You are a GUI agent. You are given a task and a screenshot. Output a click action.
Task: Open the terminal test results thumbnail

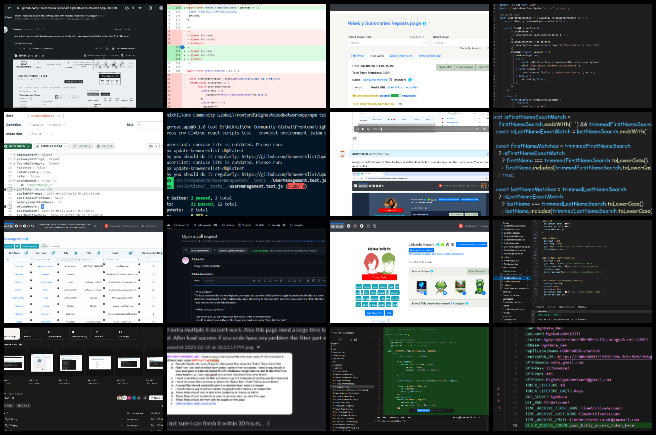pos(246,164)
